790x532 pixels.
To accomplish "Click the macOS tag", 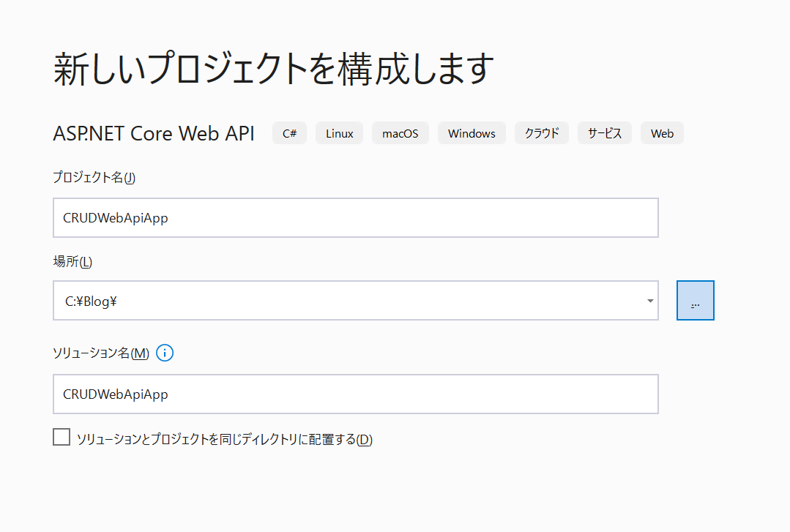I will coord(400,133).
